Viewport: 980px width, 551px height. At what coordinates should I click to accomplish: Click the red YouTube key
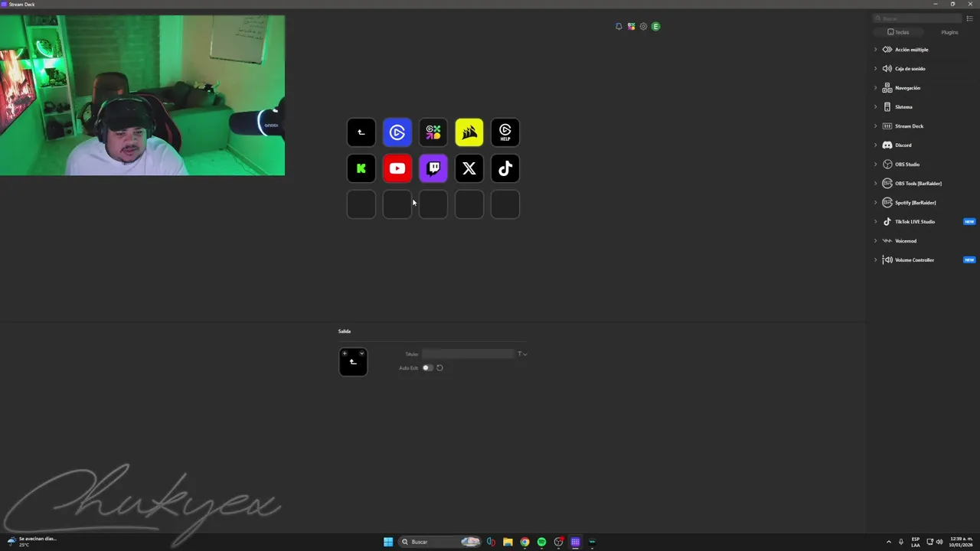tap(397, 168)
